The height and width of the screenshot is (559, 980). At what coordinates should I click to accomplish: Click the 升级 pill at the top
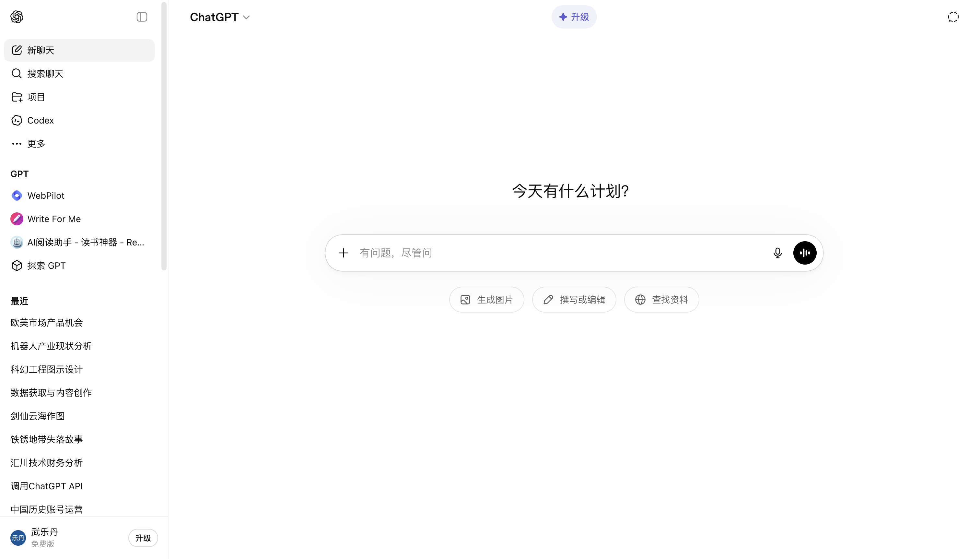point(574,17)
